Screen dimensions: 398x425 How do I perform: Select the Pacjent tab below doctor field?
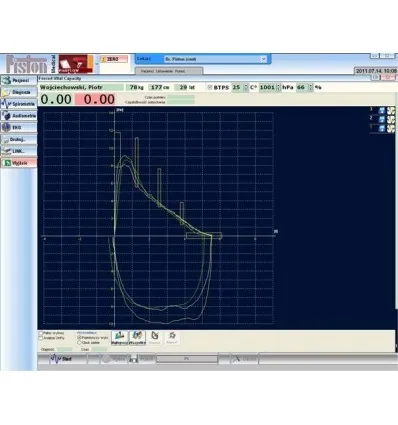(x=169, y=71)
